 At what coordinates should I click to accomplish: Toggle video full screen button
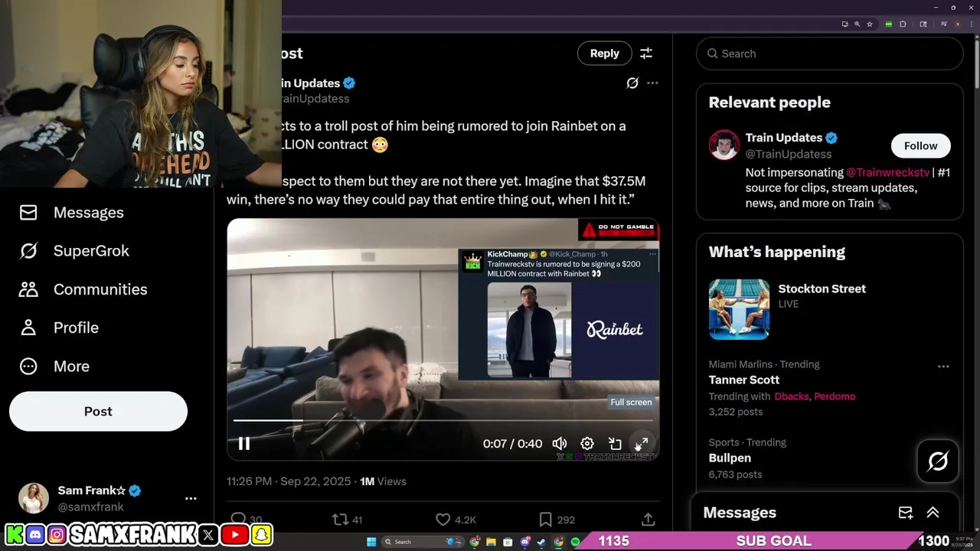(642, 443)
